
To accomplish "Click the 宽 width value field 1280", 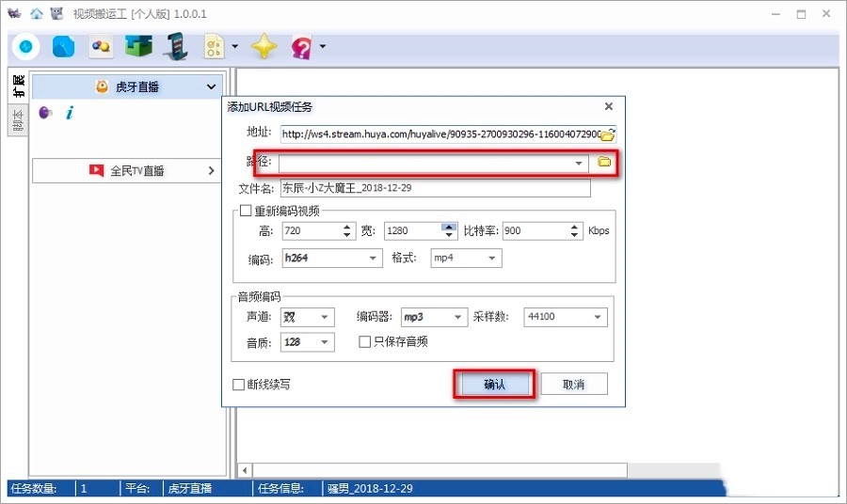I will (x=413, y=231).
